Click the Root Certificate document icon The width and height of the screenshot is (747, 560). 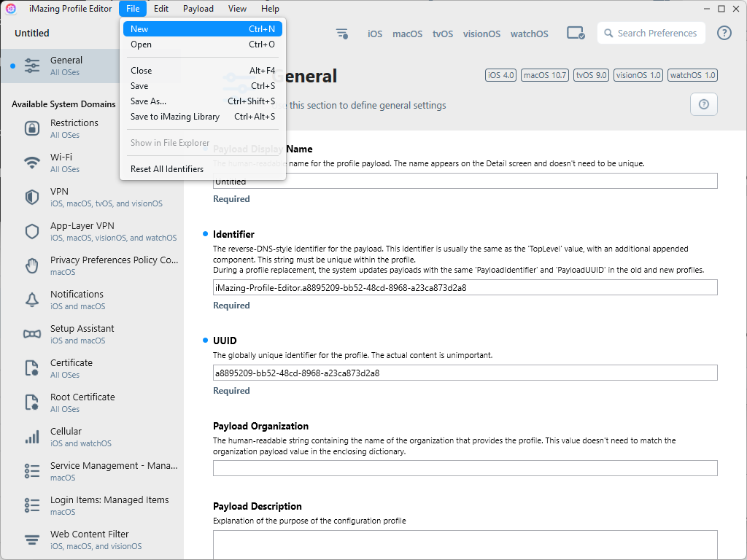tap(32, 402)
